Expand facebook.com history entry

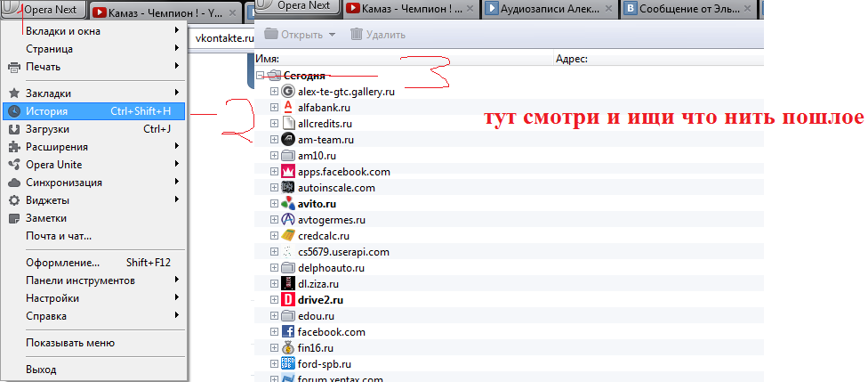[273, 332]
